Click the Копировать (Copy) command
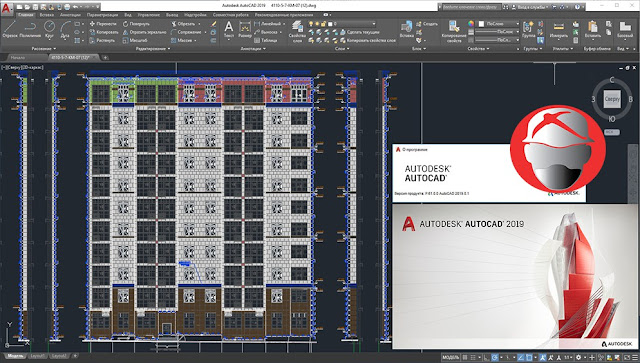Image resolution: width=640 pixels, height=363 pixels. tap(104, 32)
